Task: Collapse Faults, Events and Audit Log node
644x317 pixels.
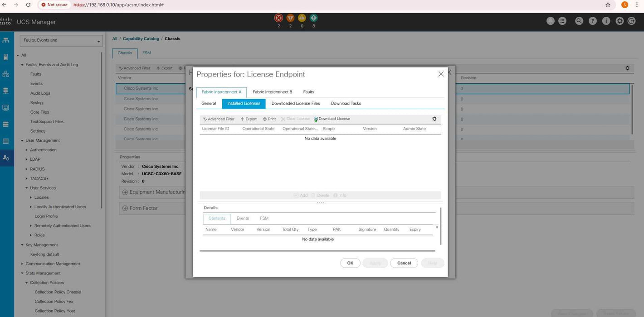Action: (22, 65)
